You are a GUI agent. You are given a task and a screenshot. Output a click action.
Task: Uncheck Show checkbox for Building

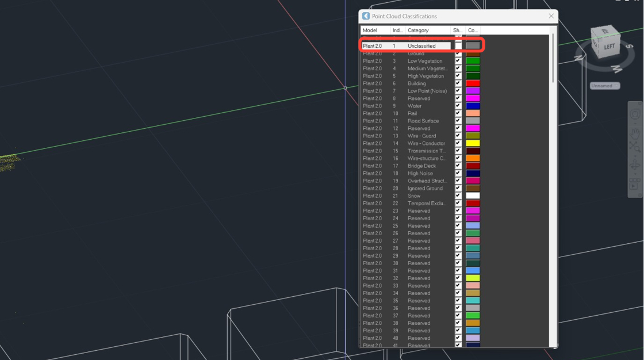(458, 83)
